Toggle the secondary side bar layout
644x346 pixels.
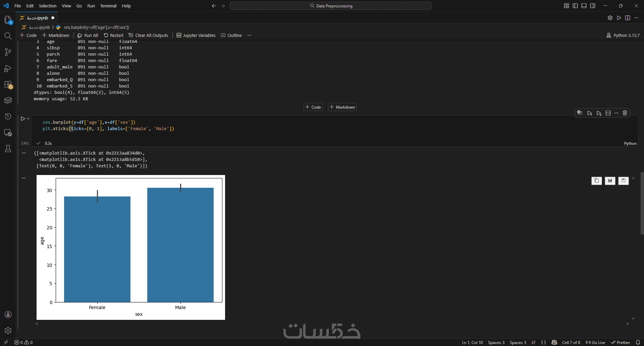pyautogui.click(x=593, y=6)
